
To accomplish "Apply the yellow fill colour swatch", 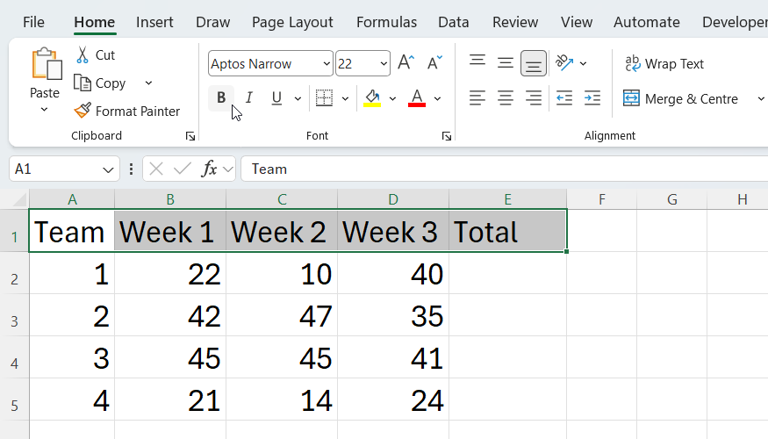I will coord(372,98).
